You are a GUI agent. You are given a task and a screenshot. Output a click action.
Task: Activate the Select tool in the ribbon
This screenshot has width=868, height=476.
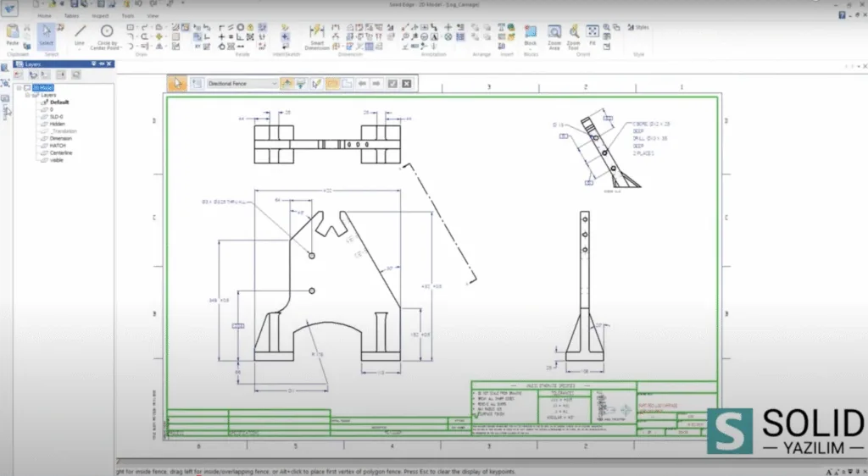click(x=47, y=36)
